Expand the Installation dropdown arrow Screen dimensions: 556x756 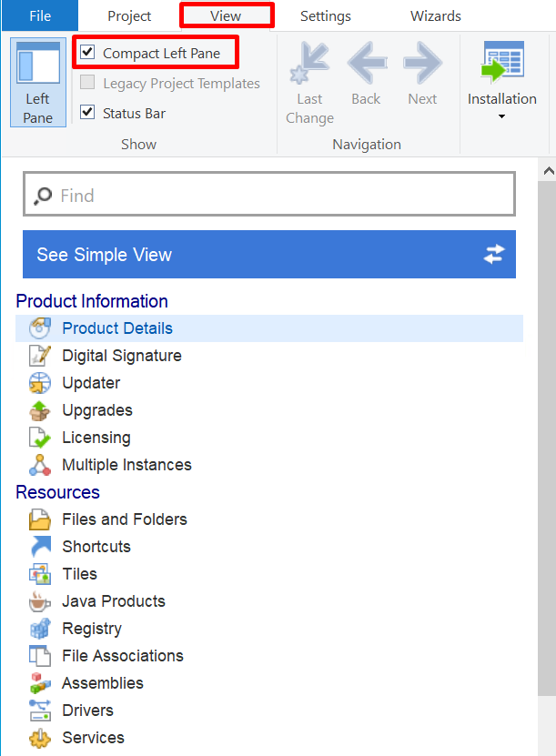click(501, 116)
